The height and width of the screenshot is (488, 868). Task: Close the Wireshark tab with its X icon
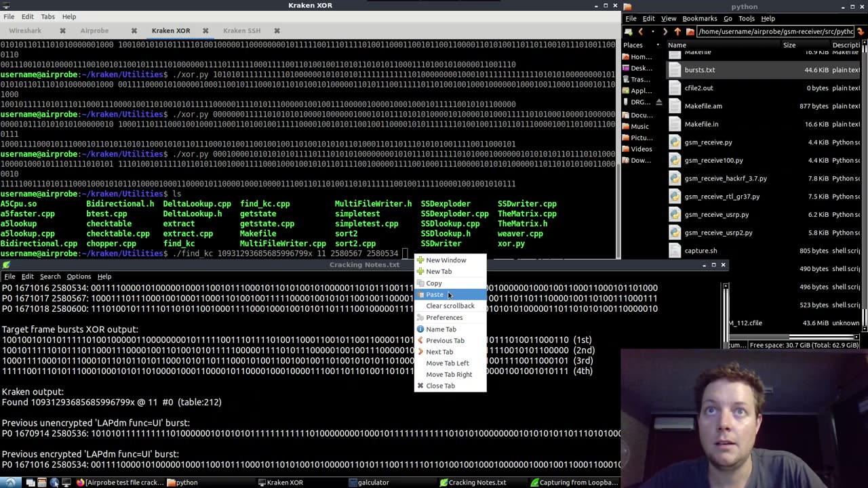click(62, 30)
